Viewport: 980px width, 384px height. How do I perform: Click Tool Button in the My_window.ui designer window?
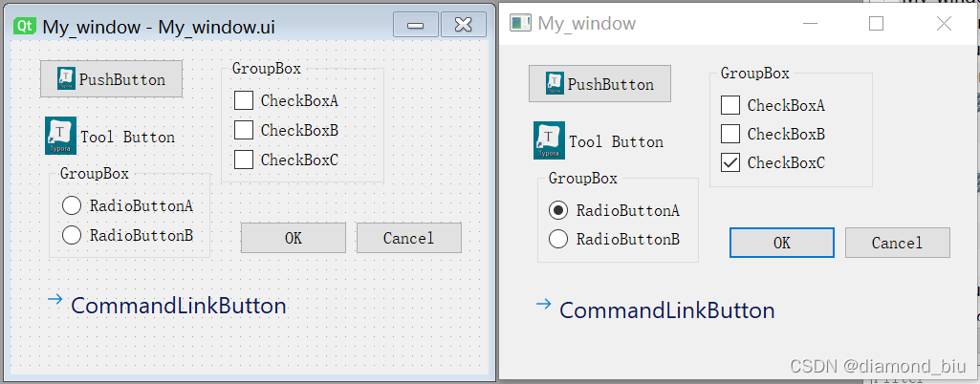click(x=111, y=136)
